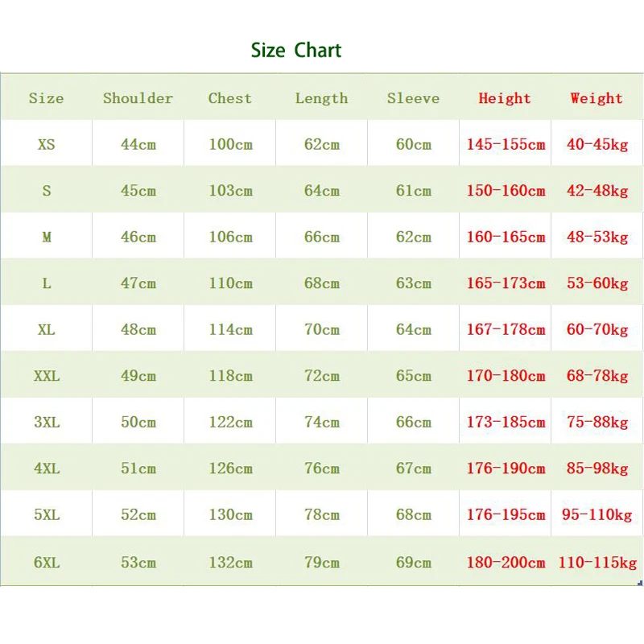This screenshot has height=644, width=644.
Task: Select the 145-155cm height cell
Action: pyautogui.click(x=506, y=145)
